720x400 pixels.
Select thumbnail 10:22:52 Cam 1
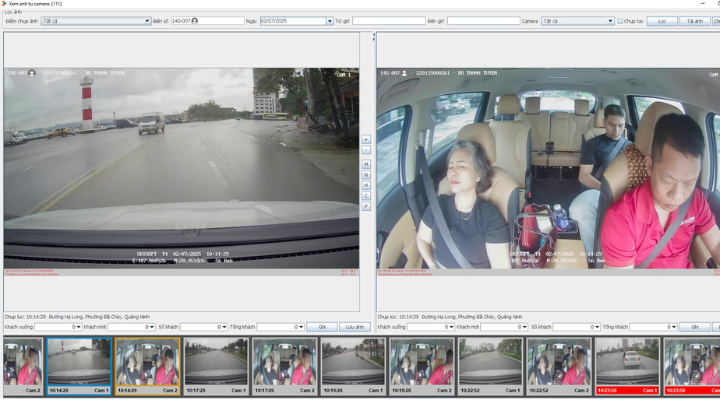[490, 366]
